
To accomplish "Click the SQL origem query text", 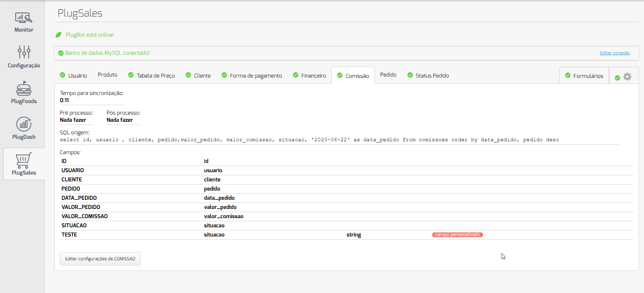I will (310, 140).
